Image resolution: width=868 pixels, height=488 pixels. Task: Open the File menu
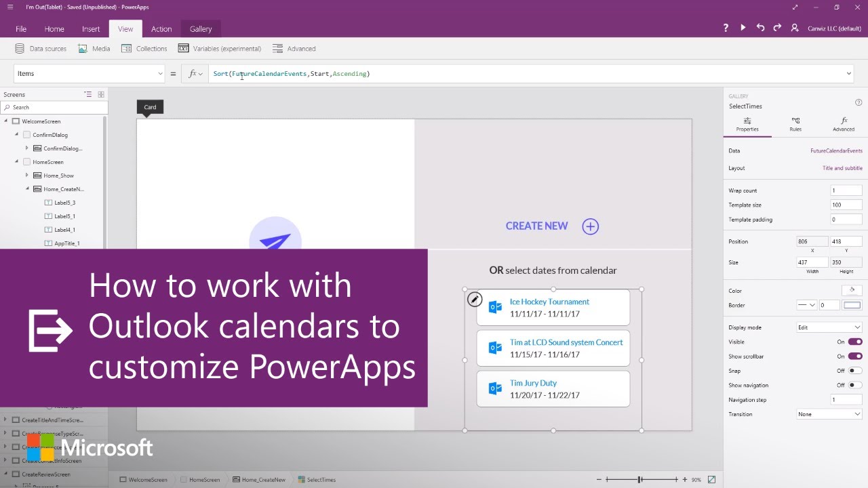click(21, 29)
